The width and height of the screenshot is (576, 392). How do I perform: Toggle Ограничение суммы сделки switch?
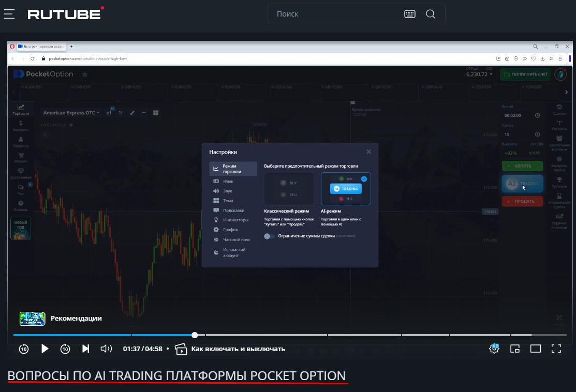pyautogui.click(x=269, y=236)
